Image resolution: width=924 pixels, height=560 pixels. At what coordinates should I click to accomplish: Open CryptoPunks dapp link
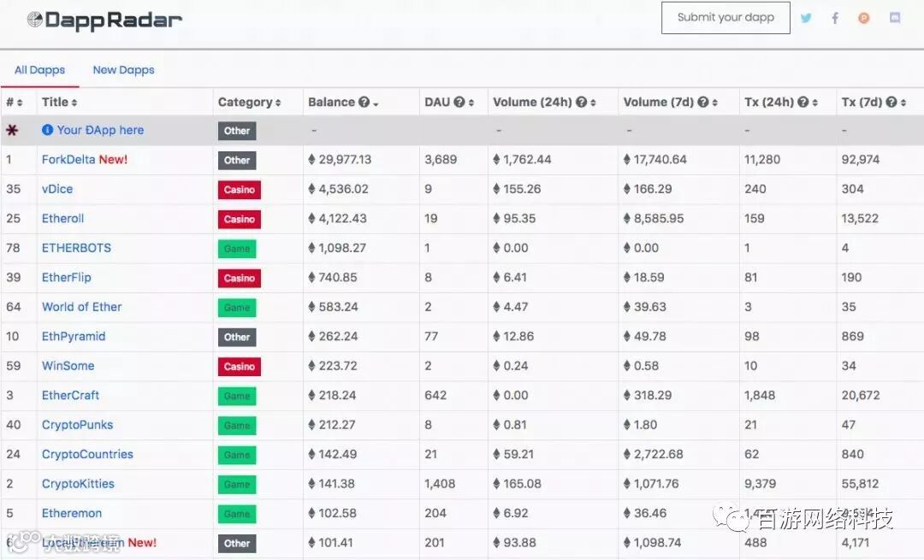coord(77,425)
